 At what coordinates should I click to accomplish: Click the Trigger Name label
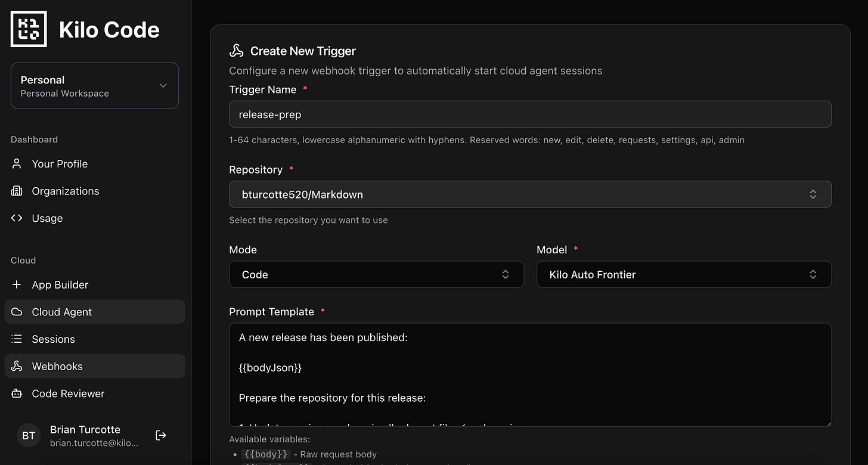pos(262,89)
